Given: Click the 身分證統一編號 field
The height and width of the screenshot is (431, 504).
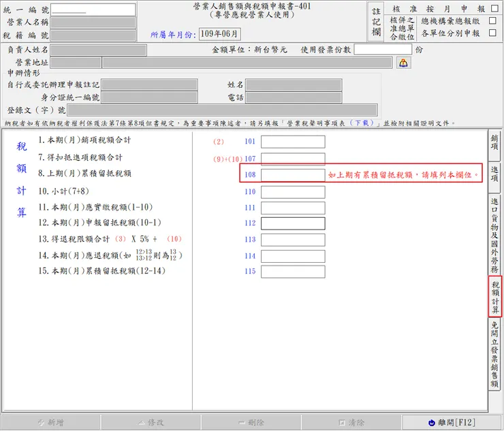Looking at the screenshot, I should [x=149, y=97].
